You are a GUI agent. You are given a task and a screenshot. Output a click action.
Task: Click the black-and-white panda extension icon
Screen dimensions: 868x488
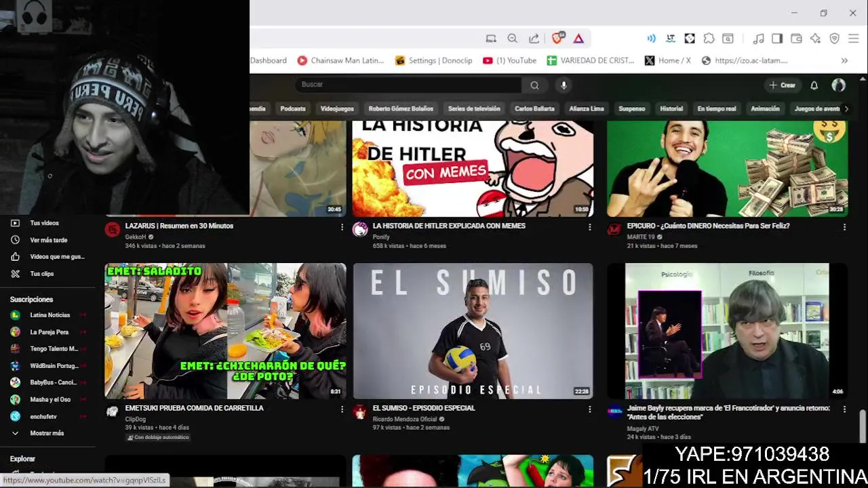coord(690,39)
